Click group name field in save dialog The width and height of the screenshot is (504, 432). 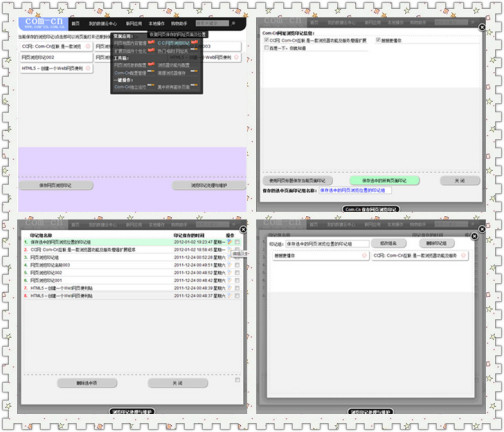[x=355, y=190]
